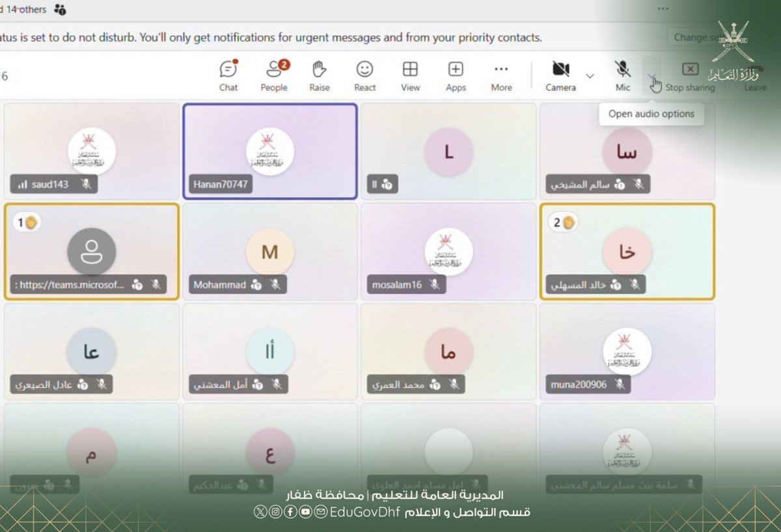The height and width of the screenshot is (532, 781).
Task: Open the React emoji menu
Action: [364, 76]
